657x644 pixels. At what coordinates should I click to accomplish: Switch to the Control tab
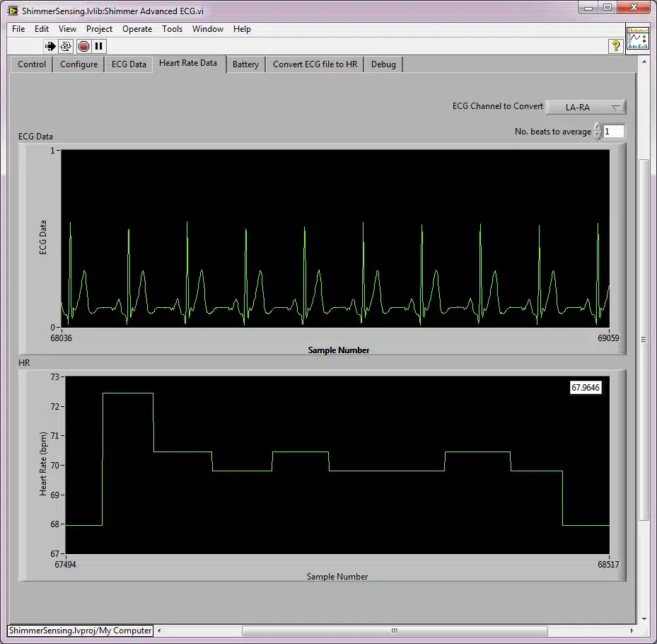click(x=31, y=64)
